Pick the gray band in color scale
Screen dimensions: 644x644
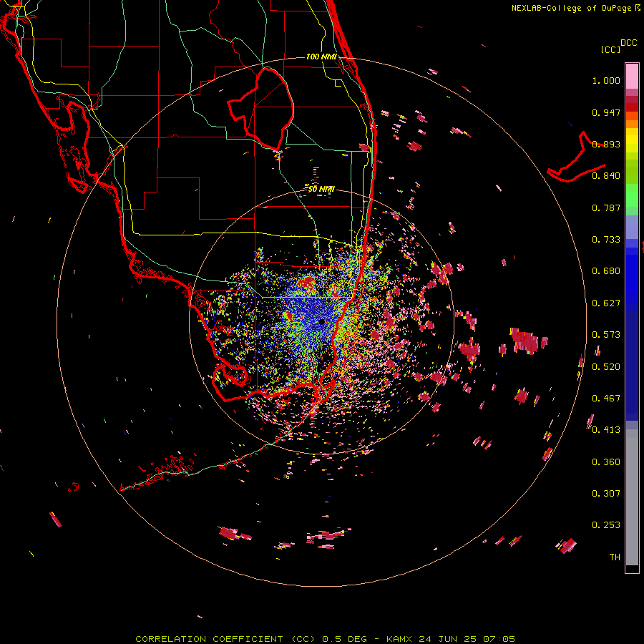(x=632, y=497)
